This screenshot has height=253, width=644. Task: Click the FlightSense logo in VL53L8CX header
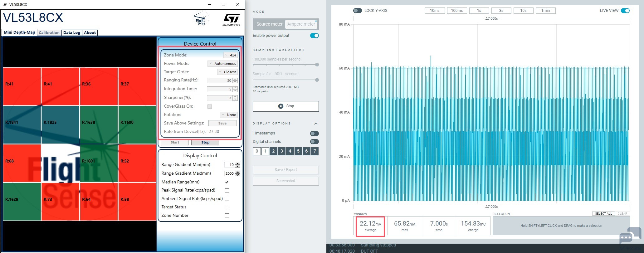[x=201, y=19]
